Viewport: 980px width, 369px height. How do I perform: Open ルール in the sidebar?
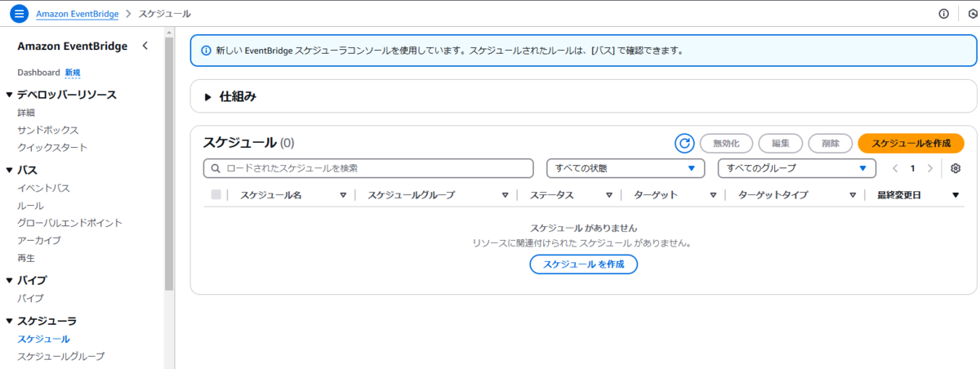[x=30, y=206]
